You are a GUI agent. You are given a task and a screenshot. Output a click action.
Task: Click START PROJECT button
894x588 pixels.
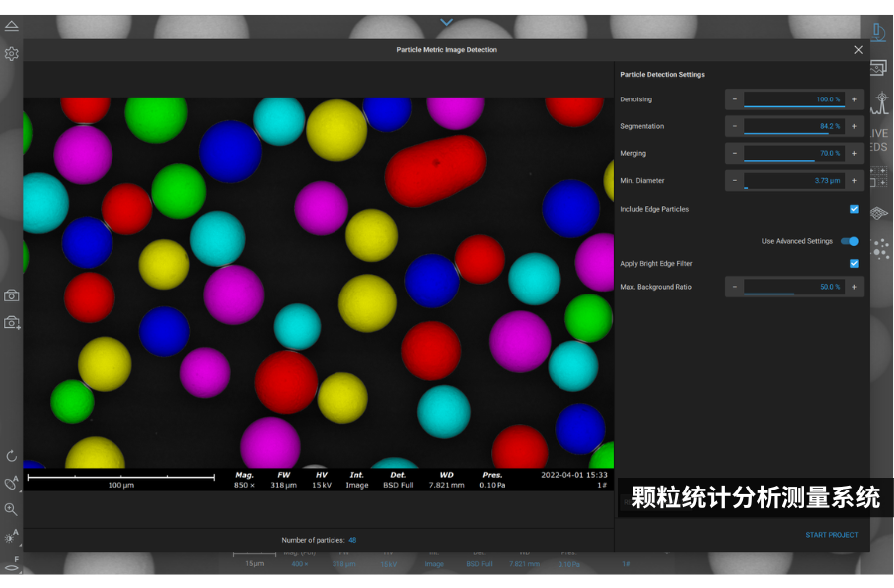831,535
